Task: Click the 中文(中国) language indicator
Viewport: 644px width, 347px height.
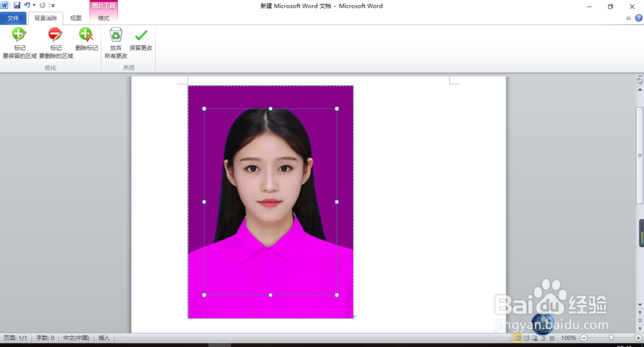Action: pyautogui.click(x=77, y=338)
